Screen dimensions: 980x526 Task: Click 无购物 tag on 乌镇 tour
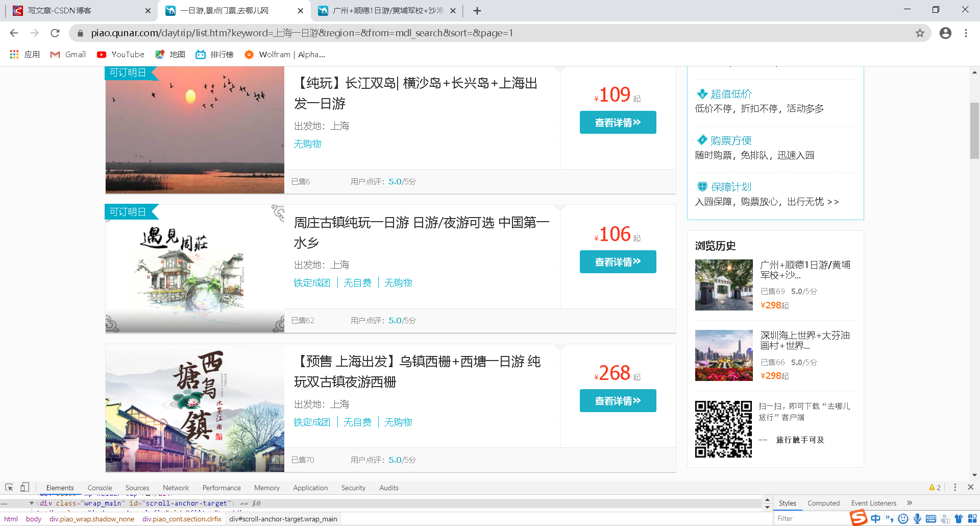[x=398, y=422]
